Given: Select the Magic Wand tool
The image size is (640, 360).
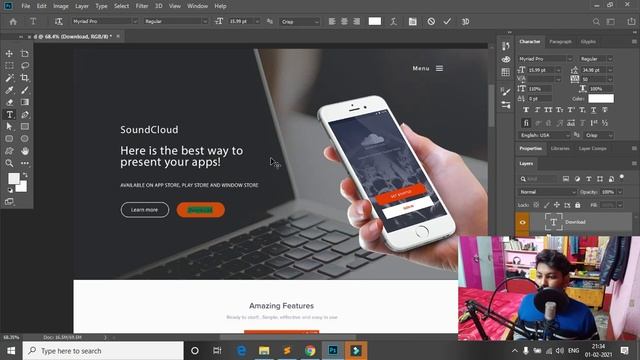Looking at the screenshot, I should (x=9, y=78).
